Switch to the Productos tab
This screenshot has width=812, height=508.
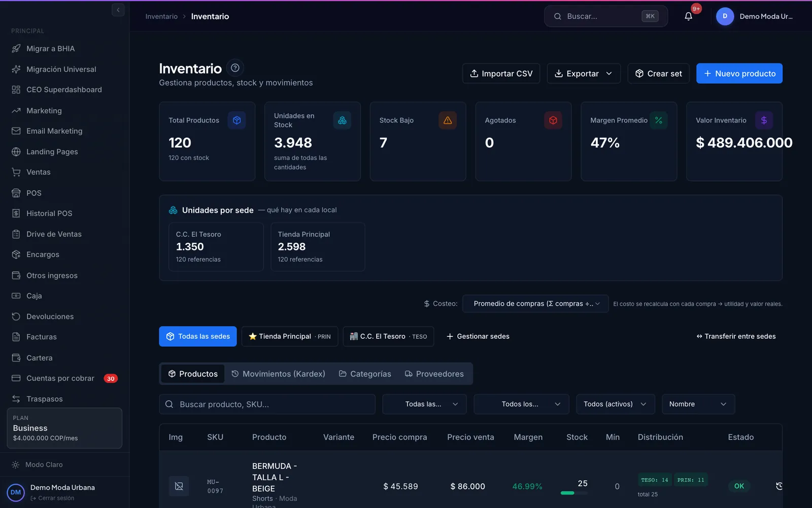tap(193, 374)
